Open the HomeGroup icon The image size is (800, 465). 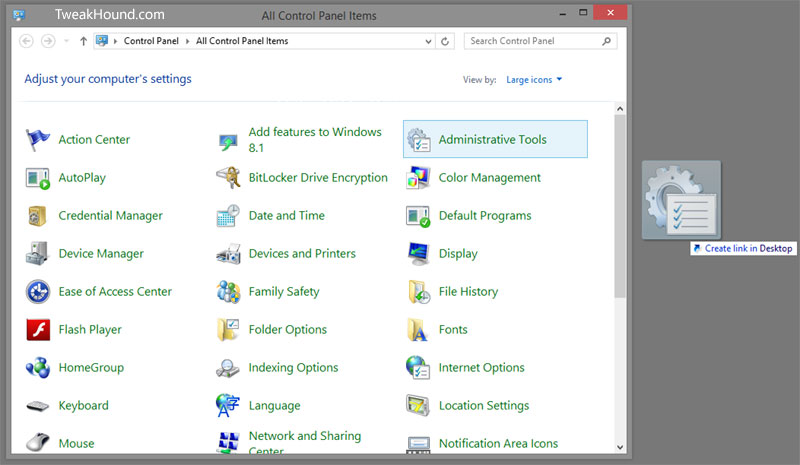[38, 368]
